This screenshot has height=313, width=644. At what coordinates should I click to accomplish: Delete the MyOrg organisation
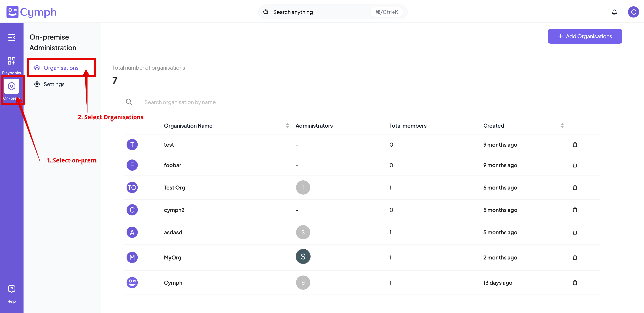(x=575, y=258)
